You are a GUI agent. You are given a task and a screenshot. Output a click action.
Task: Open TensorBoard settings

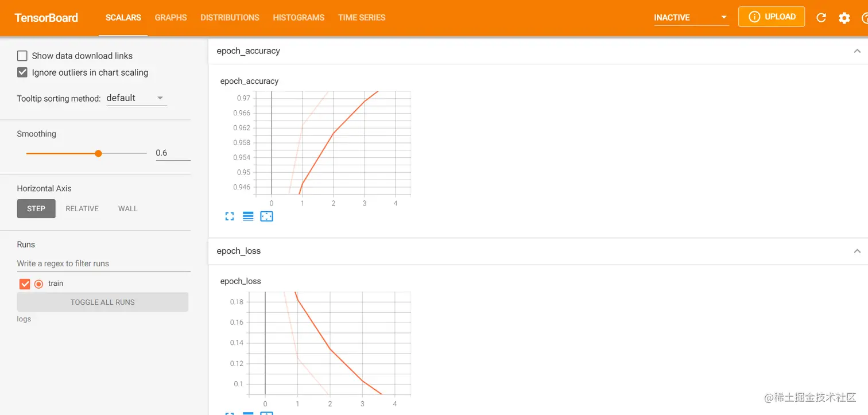point(844,17)
